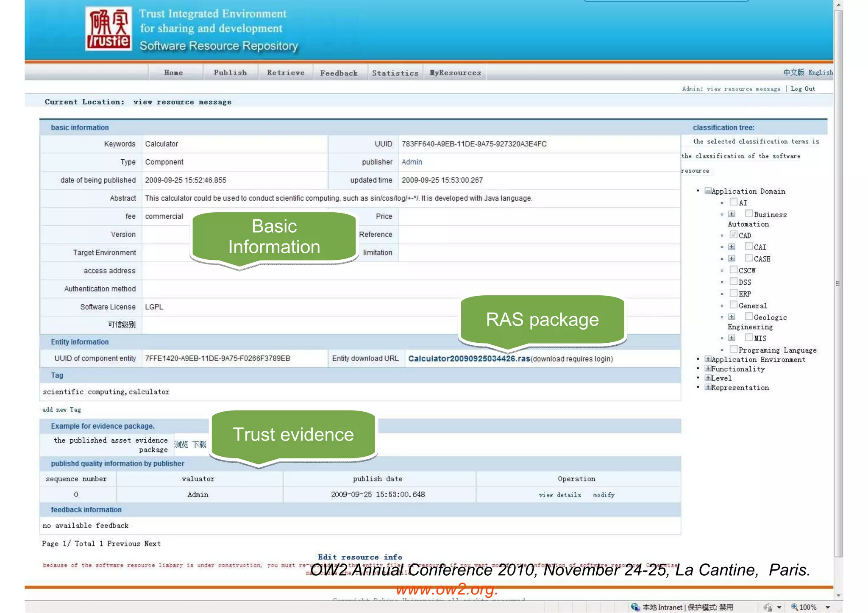The height and width of the screenshot is (613, 868).
Task: Expand the Geologic Engineering node
Action: coord(732,317)
